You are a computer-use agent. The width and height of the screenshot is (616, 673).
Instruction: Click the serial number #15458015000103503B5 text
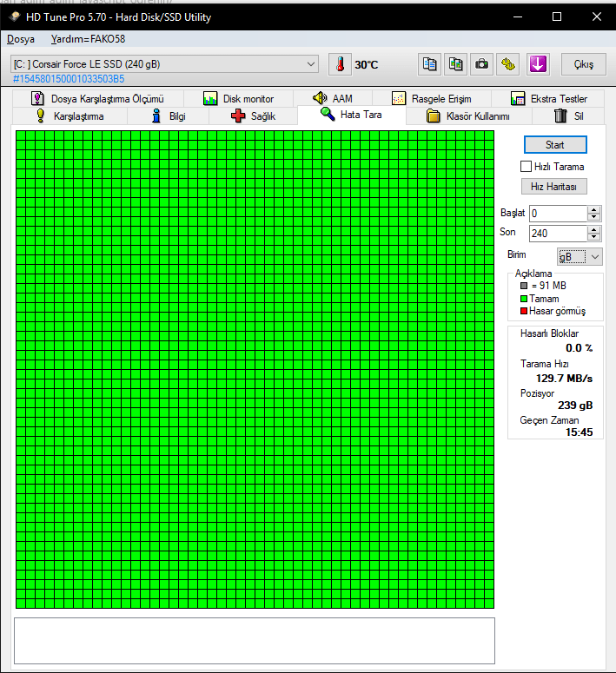coord(69,79)
